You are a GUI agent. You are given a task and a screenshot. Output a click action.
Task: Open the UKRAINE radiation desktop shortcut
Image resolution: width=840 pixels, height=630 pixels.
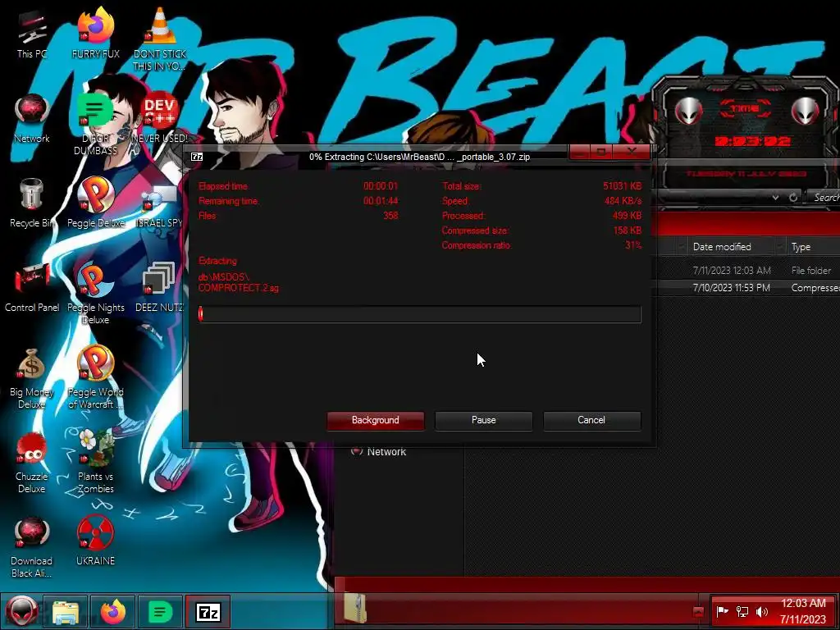click(95, 541)
